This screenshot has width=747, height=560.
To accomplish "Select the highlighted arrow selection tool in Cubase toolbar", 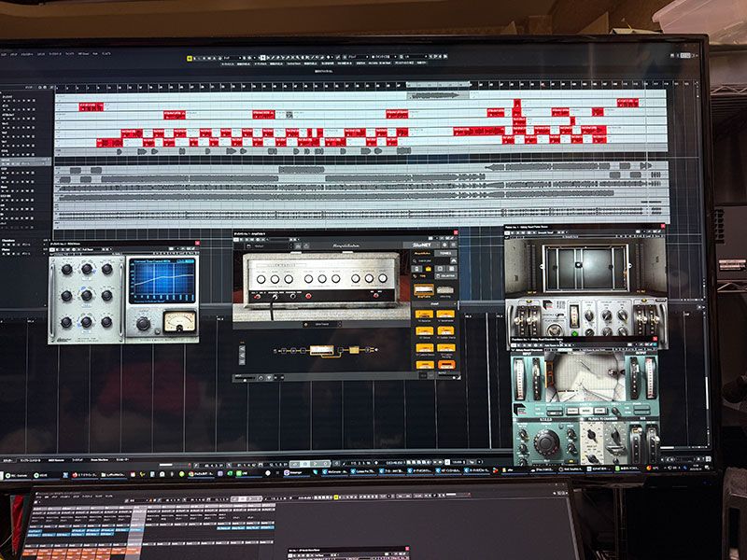I will (262, 58).
